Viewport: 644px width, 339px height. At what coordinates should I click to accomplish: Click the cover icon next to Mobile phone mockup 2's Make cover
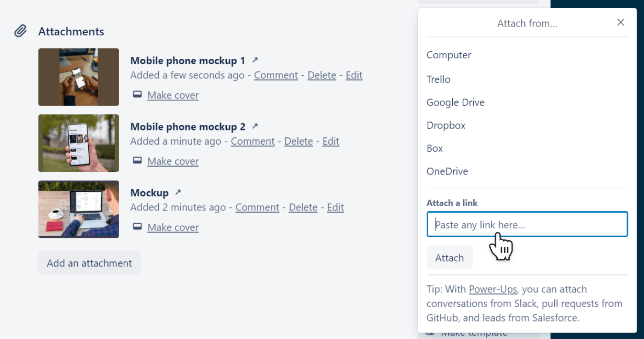point(137,160)
